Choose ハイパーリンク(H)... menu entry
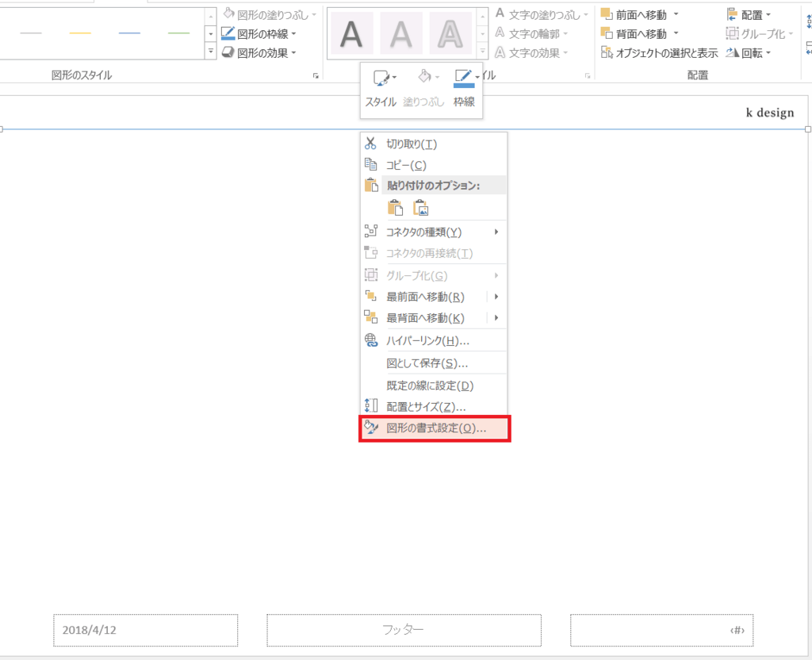The image size is (812, 660). tap(434, 340)
